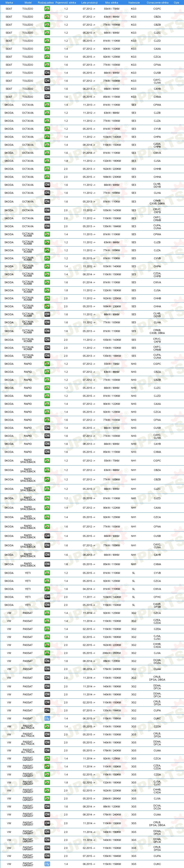Click PASSAT ALLTRACK model in DDAA, DFCA row
The width and height of the screenshot is (184, 868).
point(28,743)
